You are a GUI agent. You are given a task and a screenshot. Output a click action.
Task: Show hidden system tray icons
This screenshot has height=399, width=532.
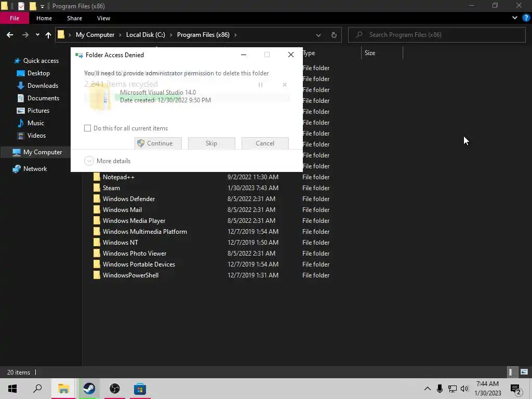tap(427, 389)
